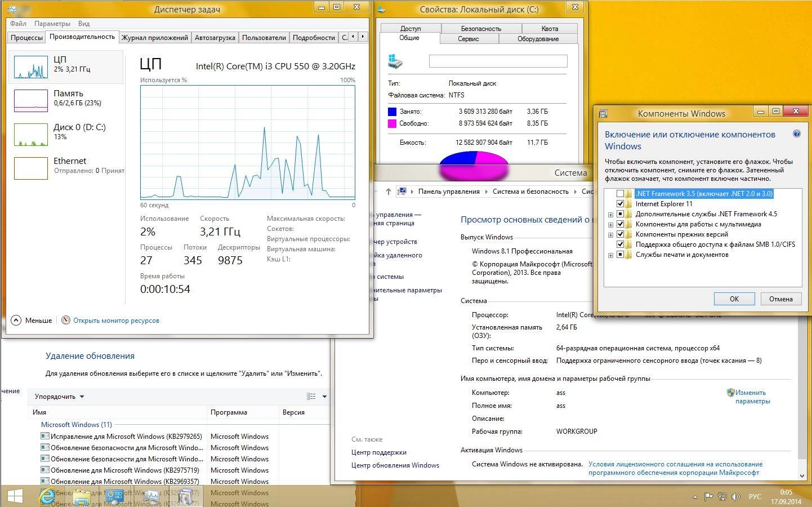Click the drive icon in disk properties
The height and width of the screenshot is (507, 812).
(396, 61)
